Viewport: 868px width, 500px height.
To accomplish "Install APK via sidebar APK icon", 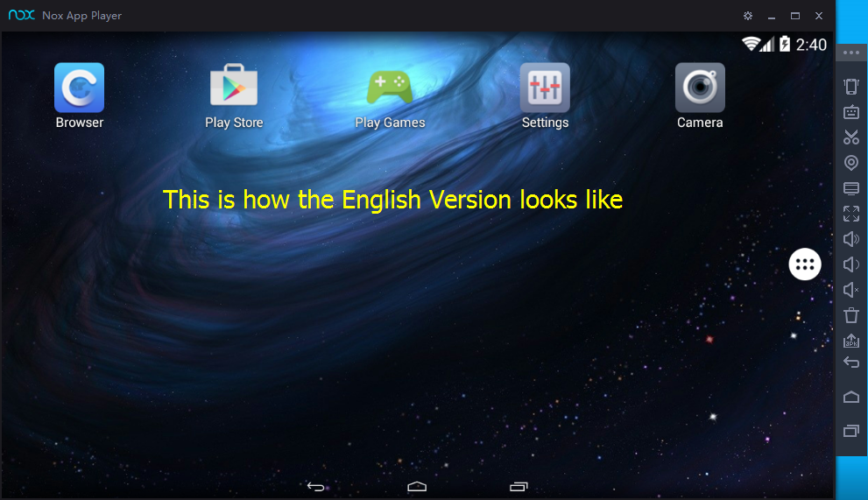I will [x=850, y=340].
